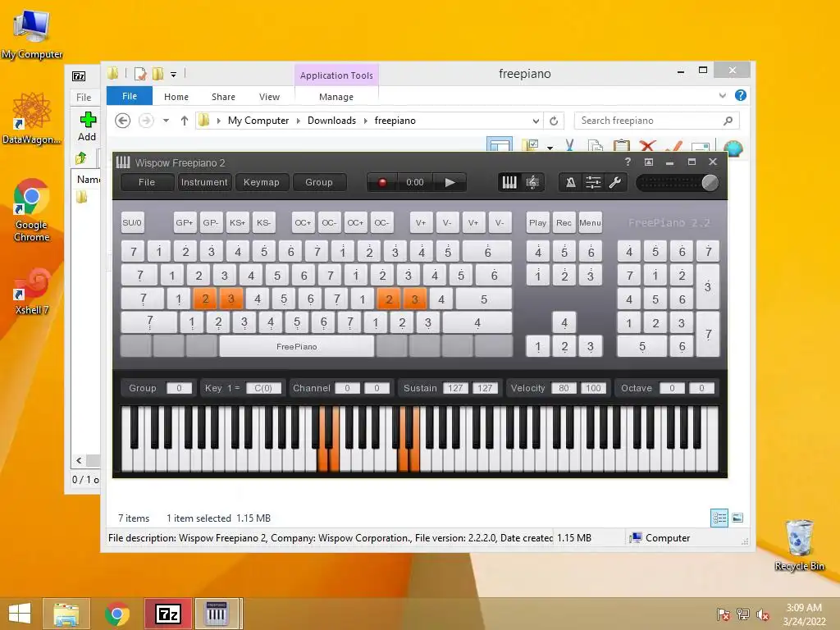Click the Rec key on virtual keyboard

pos(564,223)
